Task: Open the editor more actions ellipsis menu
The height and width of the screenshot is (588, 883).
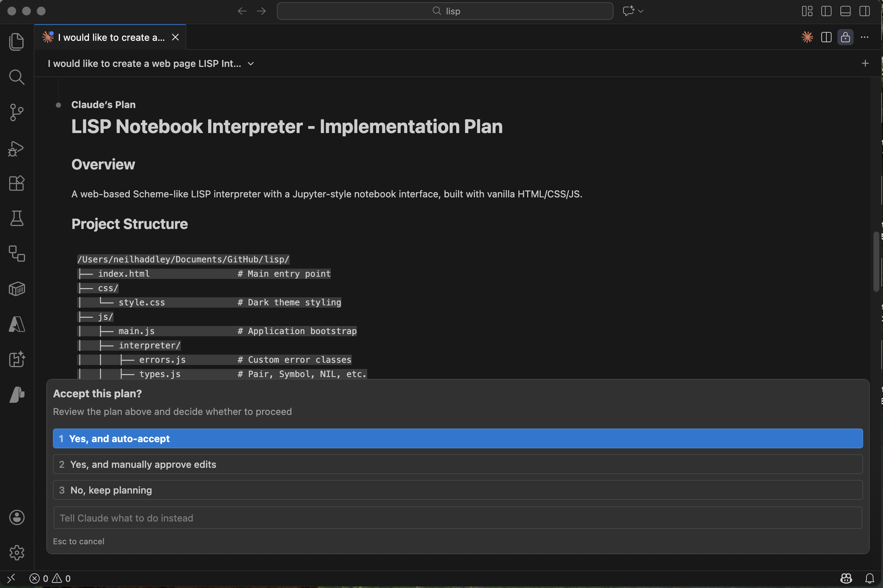Action: coord(865,37)
